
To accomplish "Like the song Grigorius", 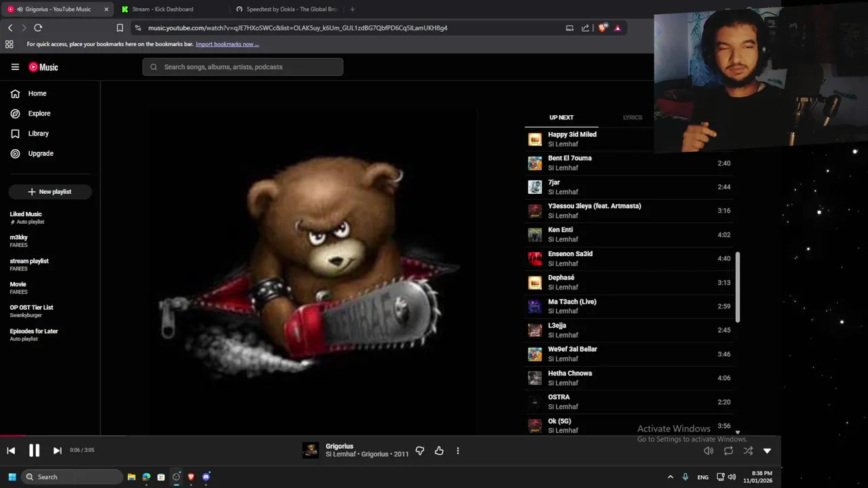I will tap(439, 451).
